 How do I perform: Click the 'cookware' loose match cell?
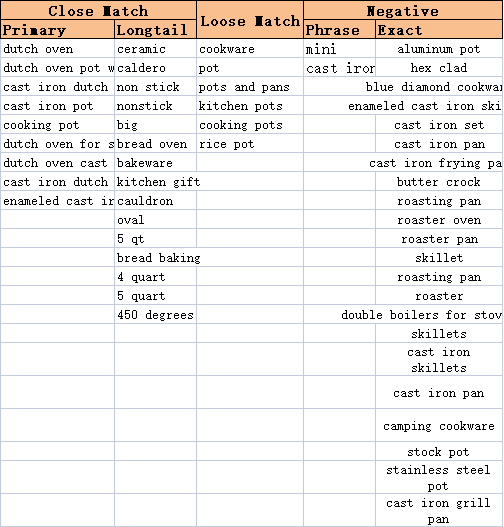click(250, 49)
